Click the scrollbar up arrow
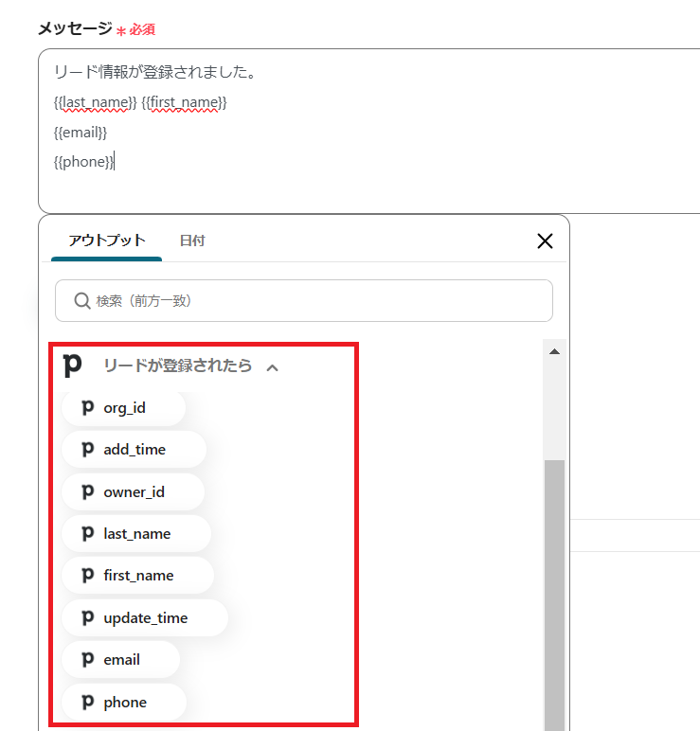Viewport: 700px width, 731px height. pyautogui.click(x=554, y=351)
